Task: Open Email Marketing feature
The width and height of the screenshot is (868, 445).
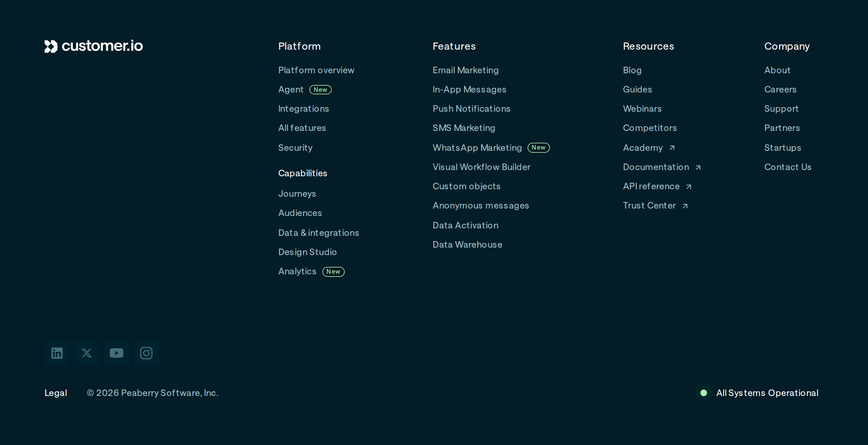Action: pyautogui.click(x=465, y=70)
